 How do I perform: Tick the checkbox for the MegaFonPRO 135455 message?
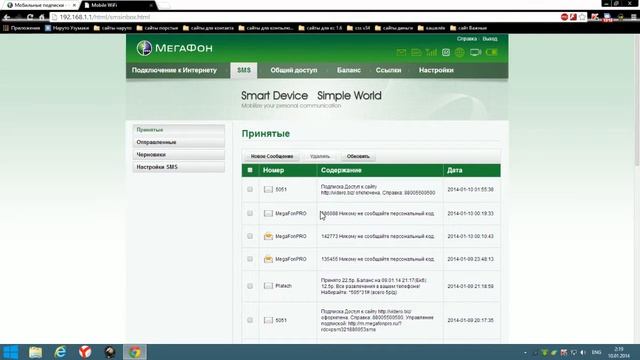[x=250, y=259]
